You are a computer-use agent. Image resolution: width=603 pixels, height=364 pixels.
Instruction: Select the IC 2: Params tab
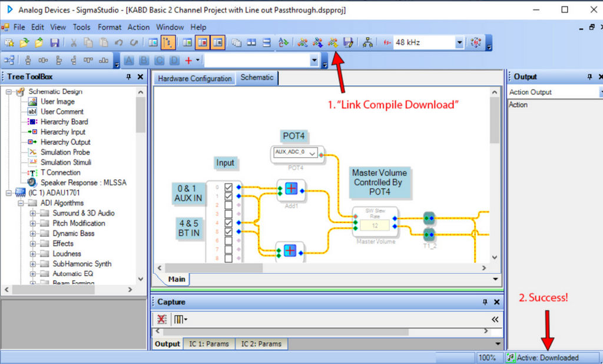[261, 343]
